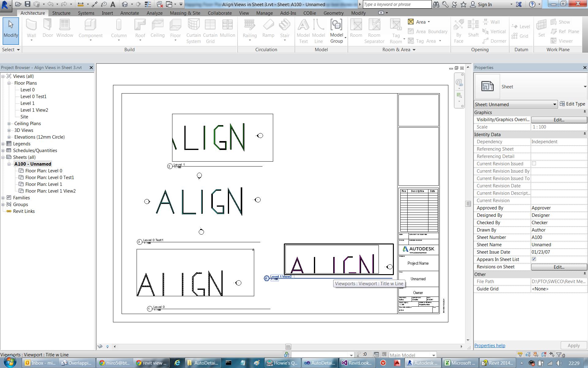Click the Save icon in quick access toolbar
This screenshot has width=588, height=368.
pos(28,4)
